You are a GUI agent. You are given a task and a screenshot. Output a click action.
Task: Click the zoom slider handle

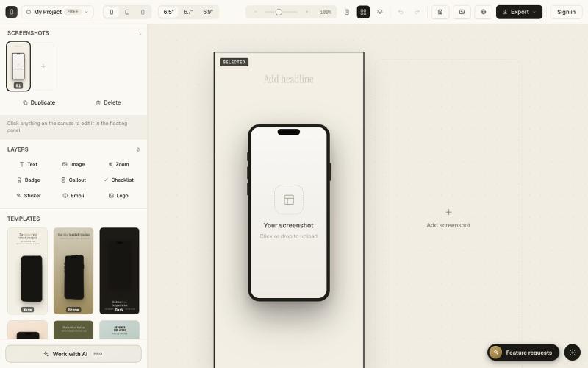pos(279,12)
